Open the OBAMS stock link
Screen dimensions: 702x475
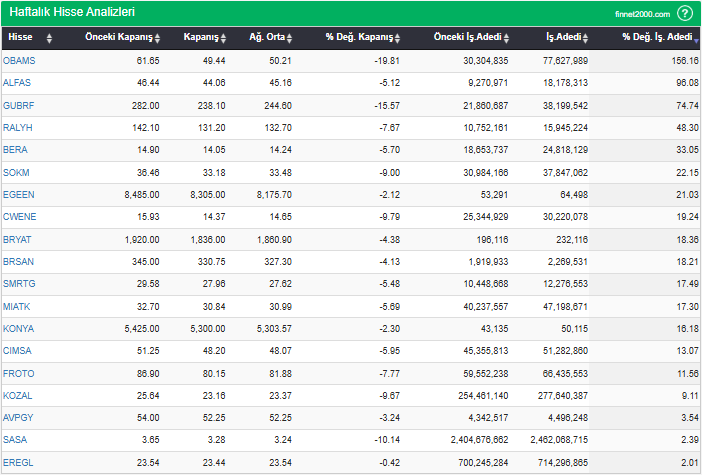tap(19, 61)
